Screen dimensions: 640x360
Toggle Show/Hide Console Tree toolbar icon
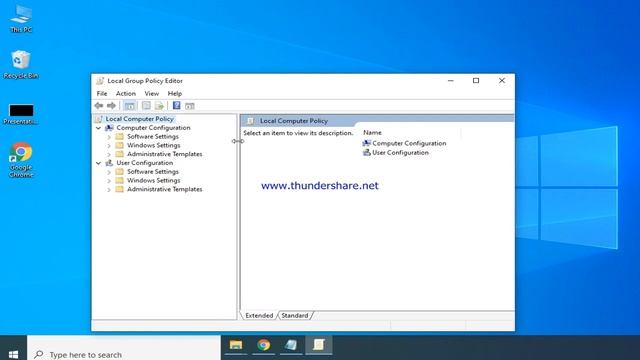point(130,106)
